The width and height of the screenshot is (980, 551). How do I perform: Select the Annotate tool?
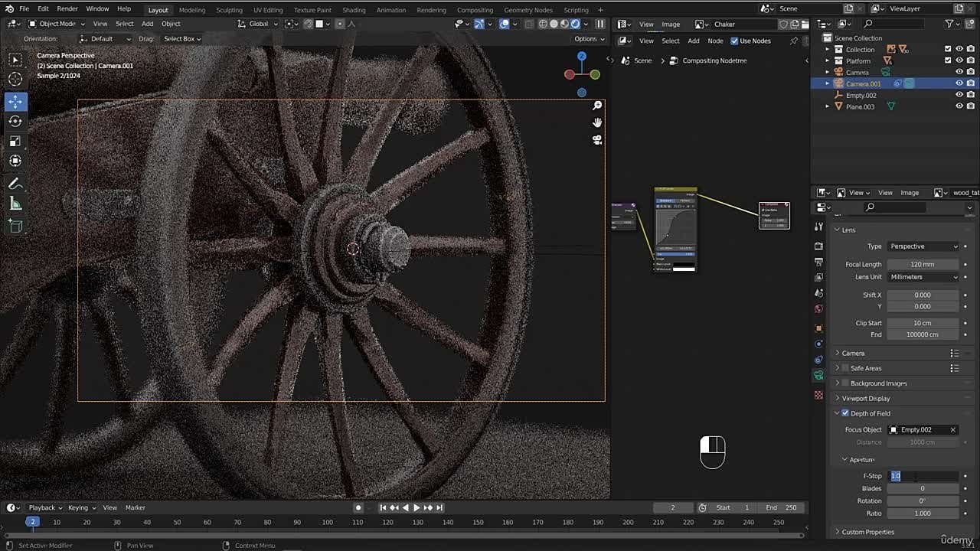tap(15, 184)
